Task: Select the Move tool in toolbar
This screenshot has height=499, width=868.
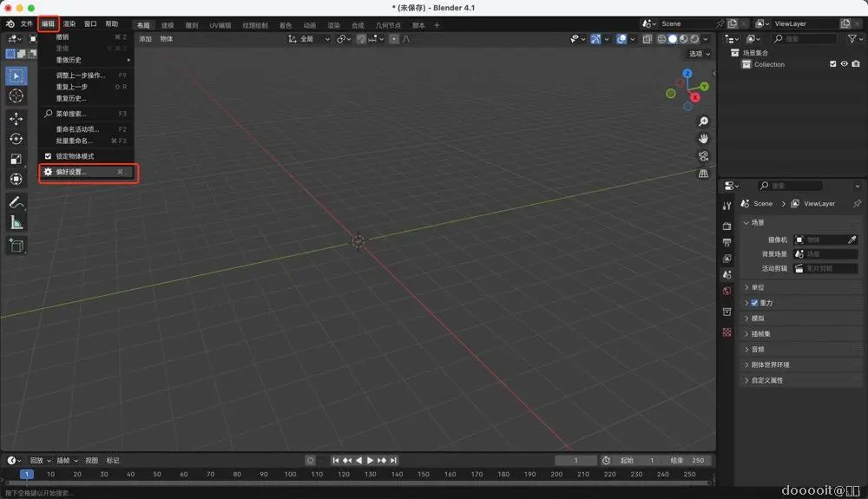Action: tap(16, 118)
